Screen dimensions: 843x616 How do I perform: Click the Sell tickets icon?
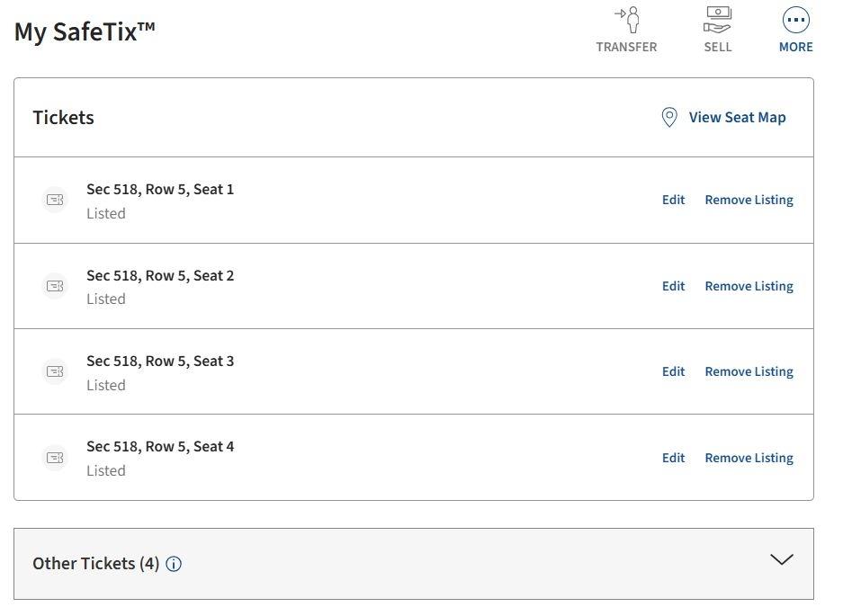718,21
